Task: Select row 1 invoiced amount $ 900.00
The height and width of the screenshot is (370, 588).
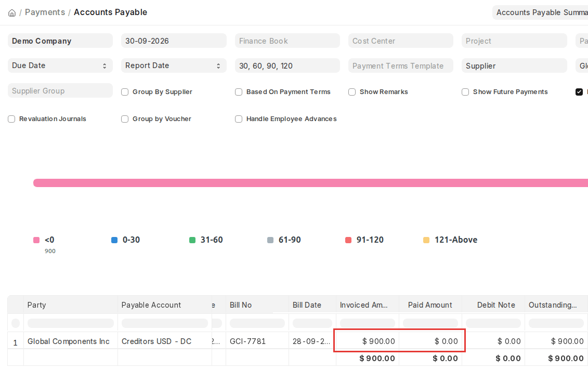Action: coord(368,341)
